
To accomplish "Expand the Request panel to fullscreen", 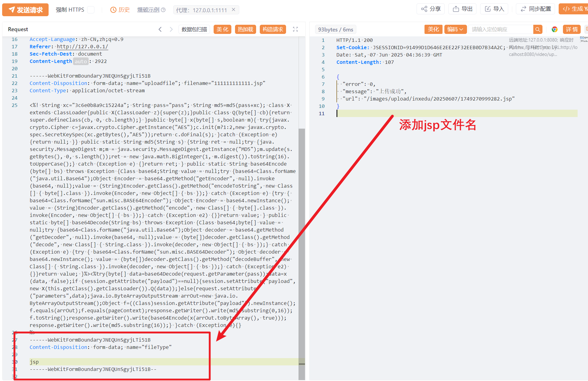I will (295, 29).
